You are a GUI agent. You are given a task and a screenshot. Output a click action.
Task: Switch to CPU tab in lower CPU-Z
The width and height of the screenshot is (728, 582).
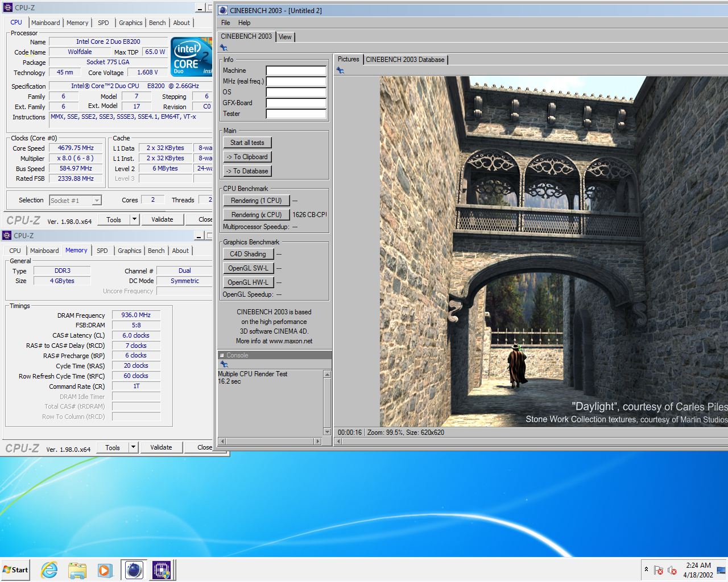coord(15,251)
